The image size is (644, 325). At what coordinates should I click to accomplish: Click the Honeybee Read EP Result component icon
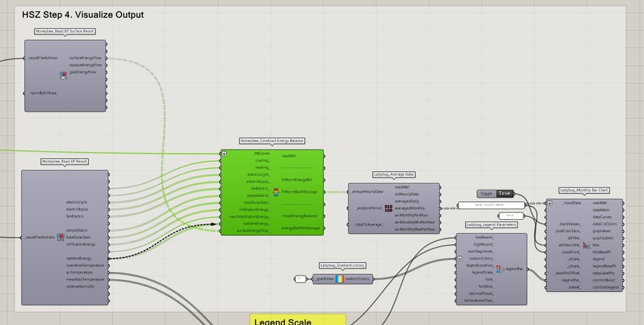click(62, 237)
